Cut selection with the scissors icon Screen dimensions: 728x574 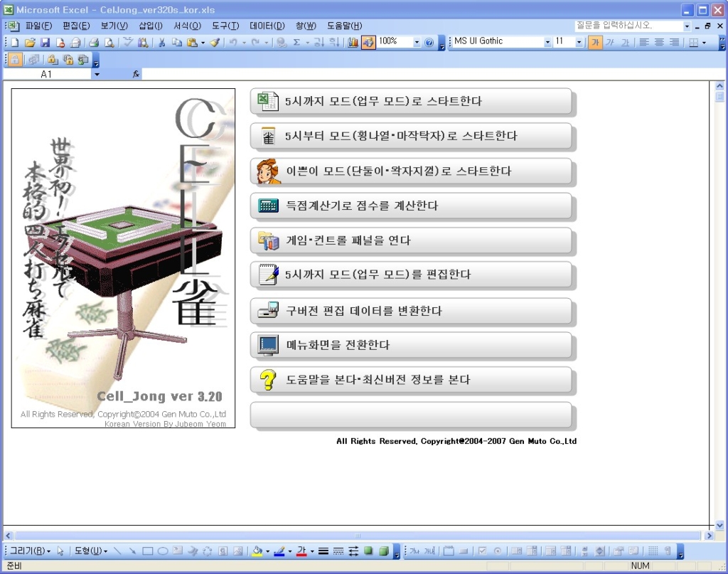[161, 42]
